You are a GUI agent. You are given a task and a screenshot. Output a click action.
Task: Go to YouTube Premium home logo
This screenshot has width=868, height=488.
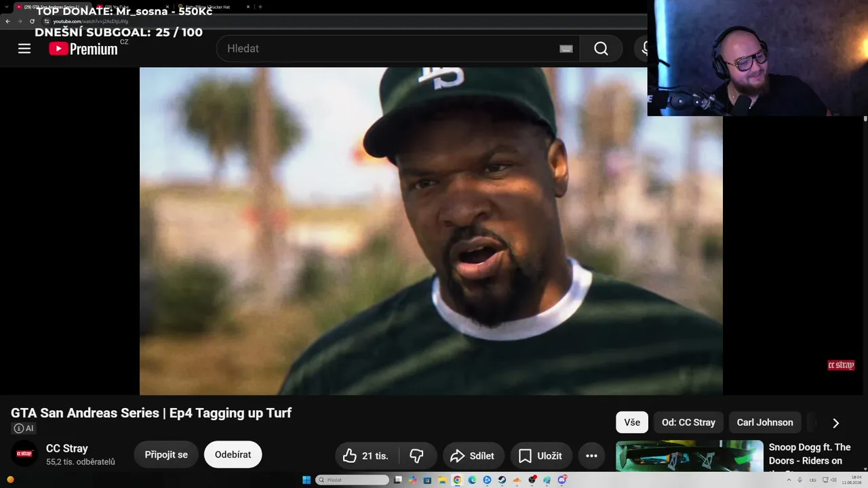point(83,48)
